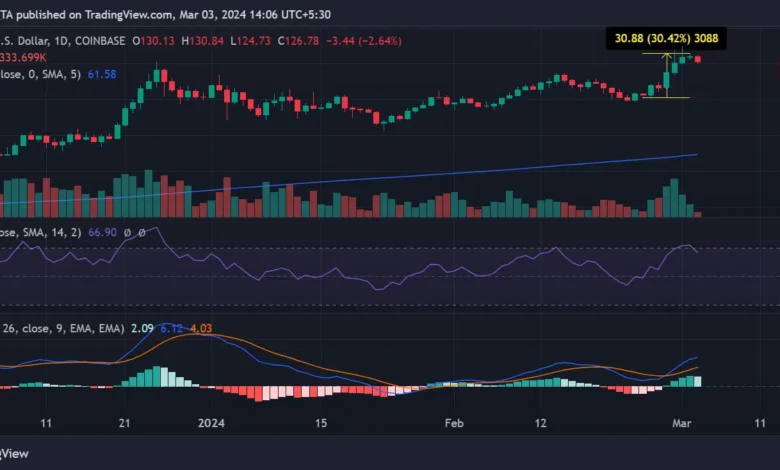Click the 15 date label on time axis
Image resolution: width=780 pixels, height=470 pixels.
click(x=321, y=423)
